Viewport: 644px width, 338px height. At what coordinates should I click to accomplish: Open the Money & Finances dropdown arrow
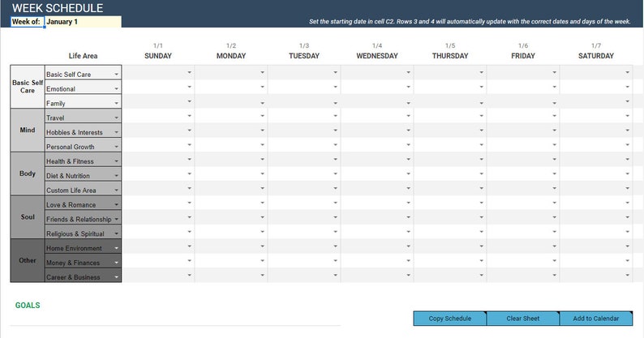[x=116, y=263]
